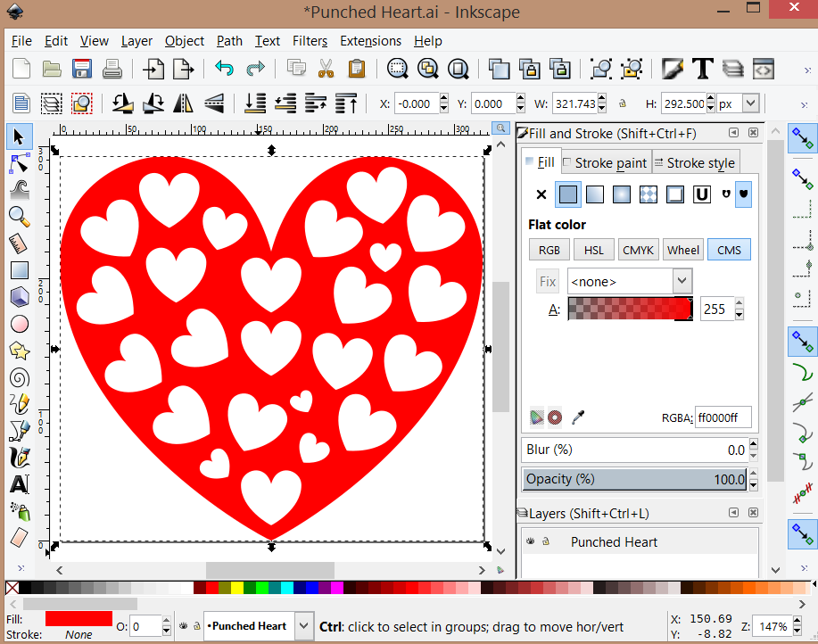
Task: Open the Punched Heart layer selector dropdown
Action: tap(305, 626)
